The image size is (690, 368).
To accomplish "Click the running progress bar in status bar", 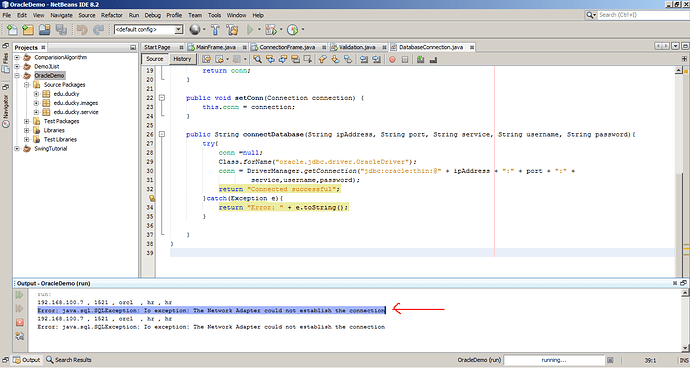I will [x=554, y=360].
